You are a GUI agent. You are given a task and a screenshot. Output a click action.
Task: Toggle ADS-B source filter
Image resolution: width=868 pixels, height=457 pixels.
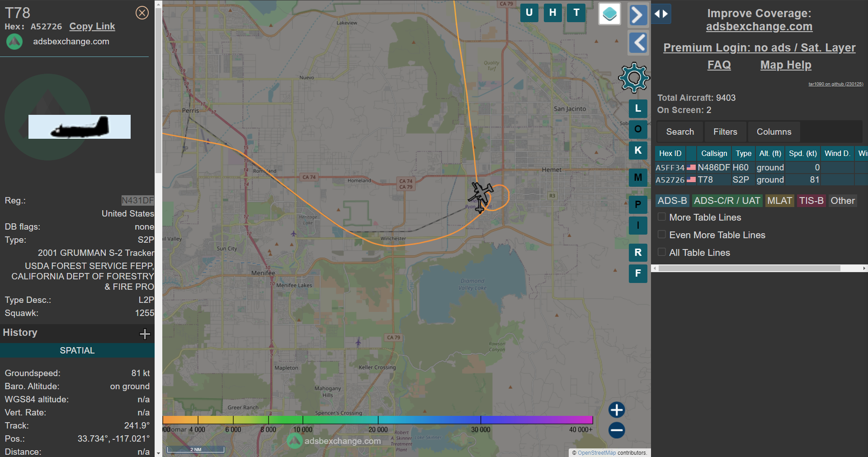point(672,201)
